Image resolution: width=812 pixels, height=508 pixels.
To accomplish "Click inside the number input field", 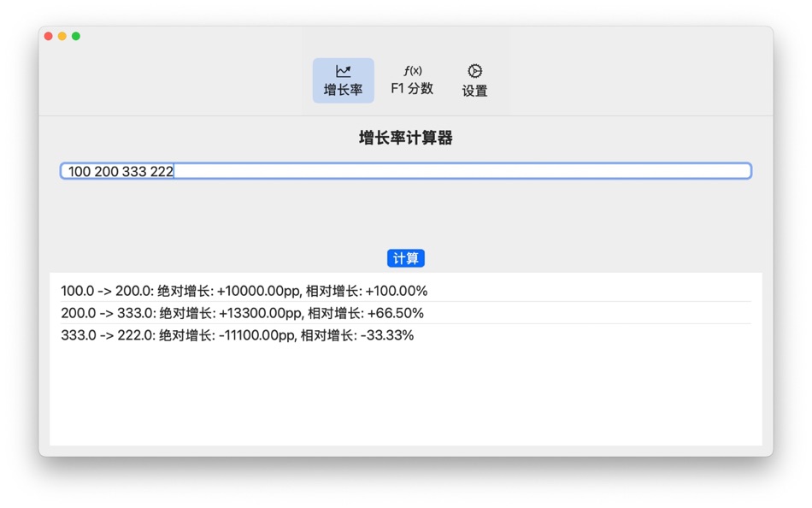I will pyautogui.click(x=405, y=171).
